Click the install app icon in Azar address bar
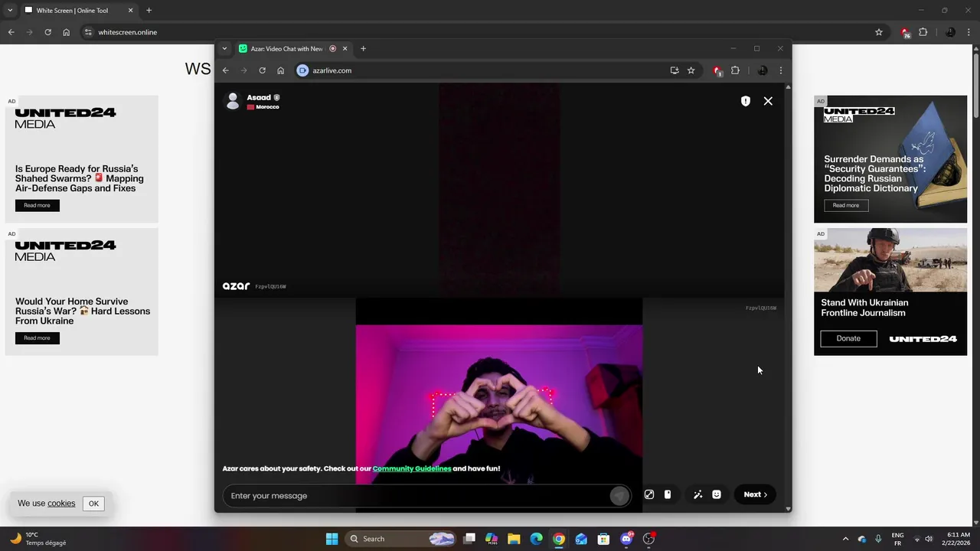Screen dimensions: 980x551 click(x=674, y=70)
